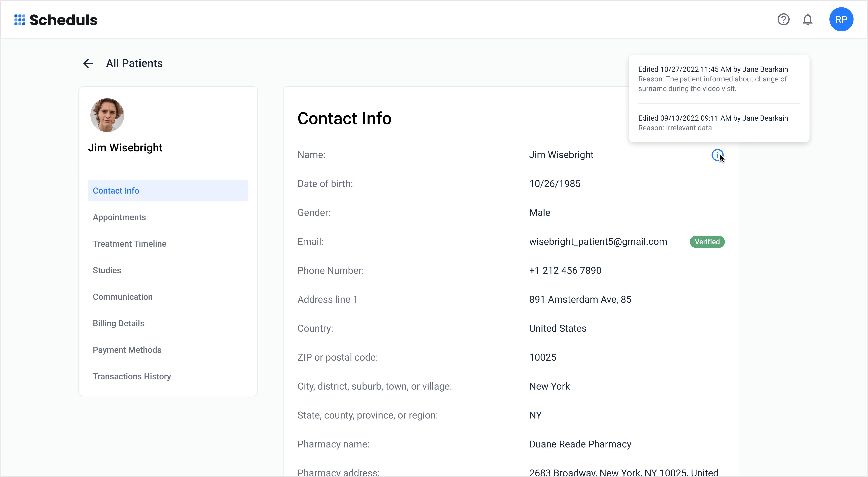Click Jim Wisebright's profile photo

[107, 115]
